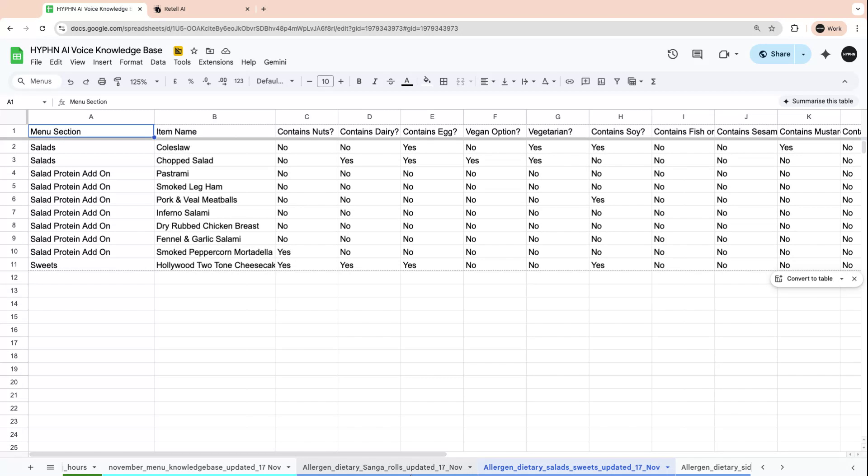Select the Text colour swatch
This screenshot has height=476, width=868.
click(406, 81)
